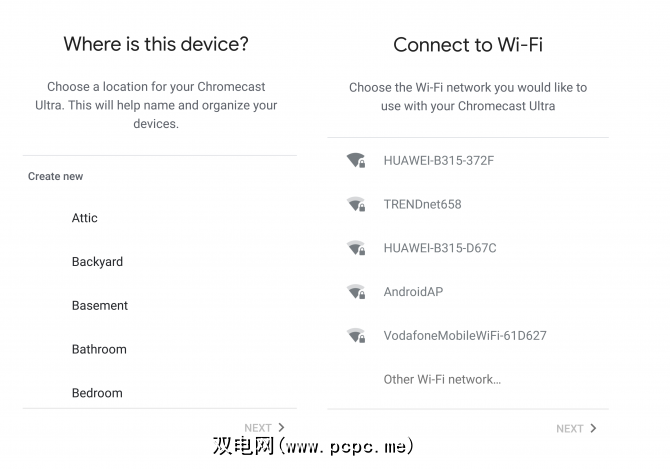Connect to HUAWEI-B315-372F network
Viewport: 670px width, 469px height.
coord(439,160)
